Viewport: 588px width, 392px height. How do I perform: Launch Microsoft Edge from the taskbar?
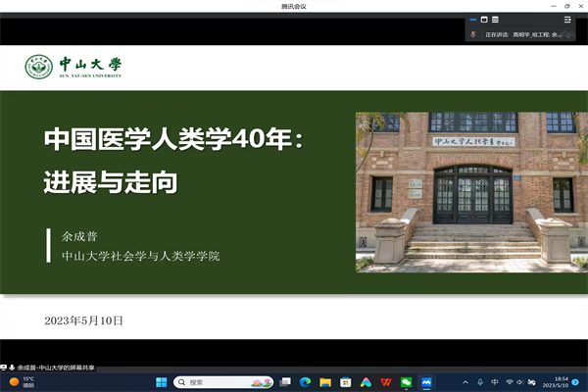(x=306, y=382)
